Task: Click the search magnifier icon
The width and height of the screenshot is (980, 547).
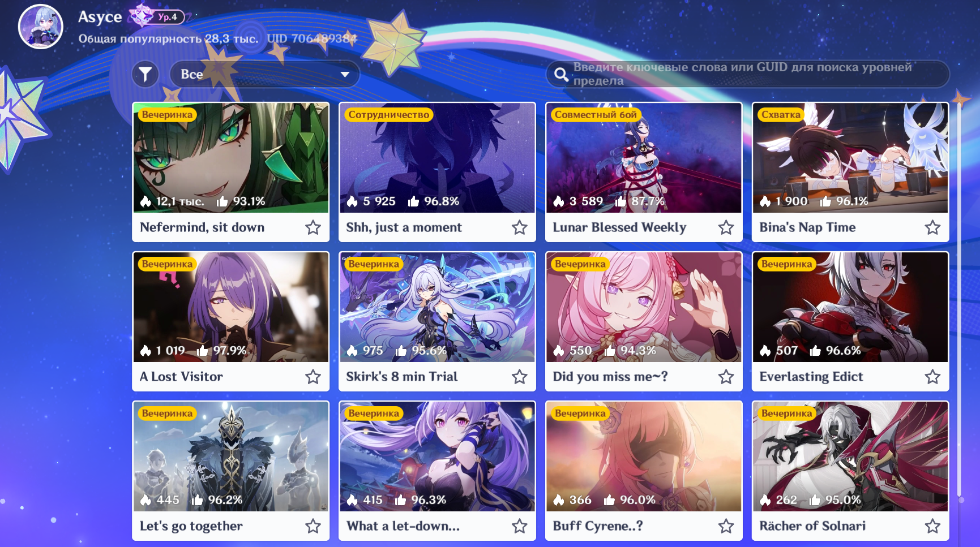Action: coord(561,74)
